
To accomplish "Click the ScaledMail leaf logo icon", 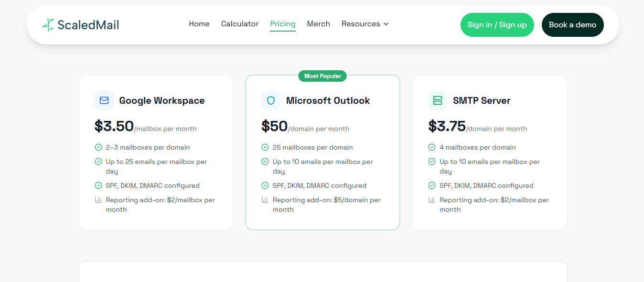I will click(48, 25).
